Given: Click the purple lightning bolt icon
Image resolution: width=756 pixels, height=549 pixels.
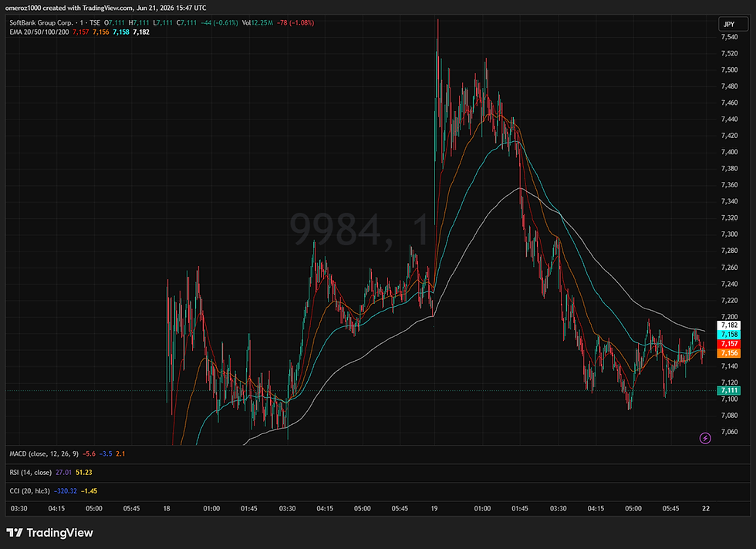Looking at the screenshot, I should (x=705, y=438).
